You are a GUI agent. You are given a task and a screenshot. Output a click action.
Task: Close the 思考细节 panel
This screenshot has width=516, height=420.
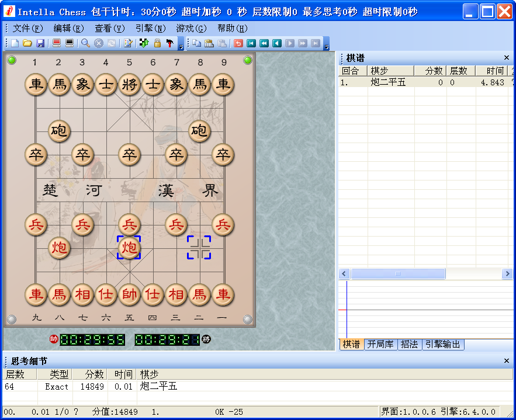point(506,360)
